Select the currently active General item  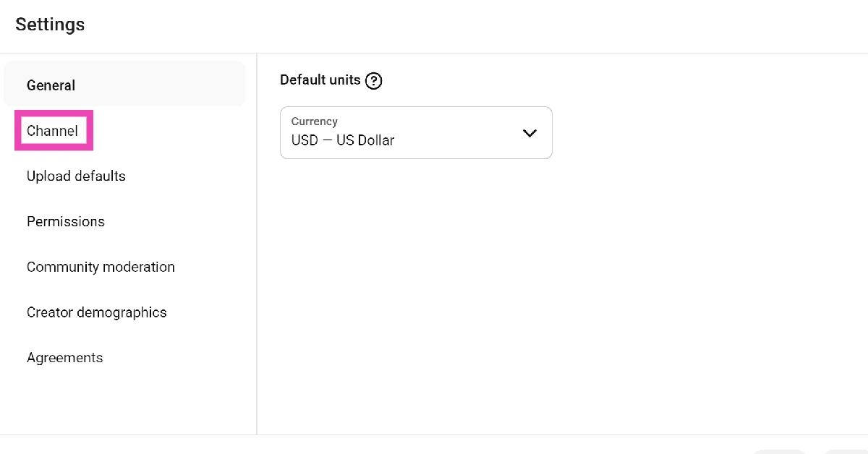51,85
